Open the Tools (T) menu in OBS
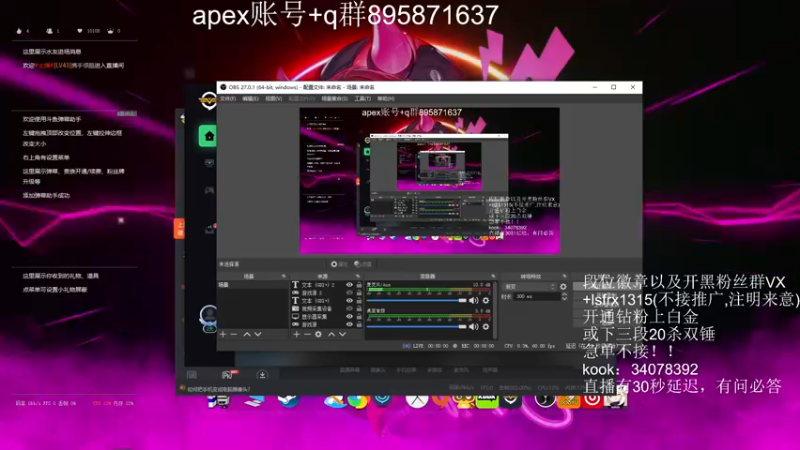Viewport: 800px width, 450px height. 362,98
